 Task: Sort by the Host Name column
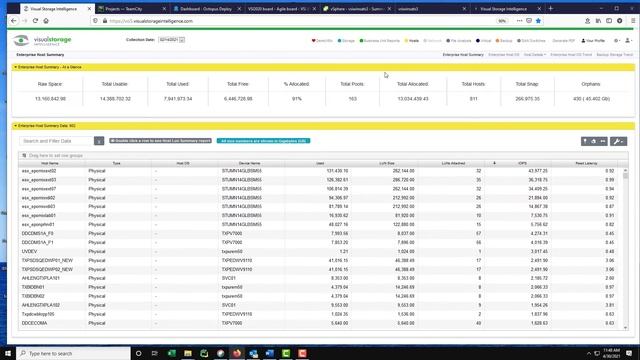pyautogui.click(x=50, y=163)
